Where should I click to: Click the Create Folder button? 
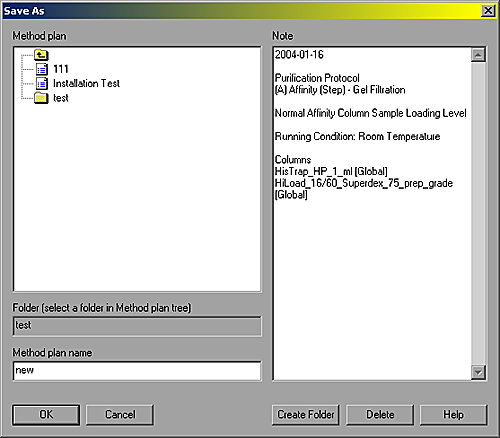[x=306, y=415]
